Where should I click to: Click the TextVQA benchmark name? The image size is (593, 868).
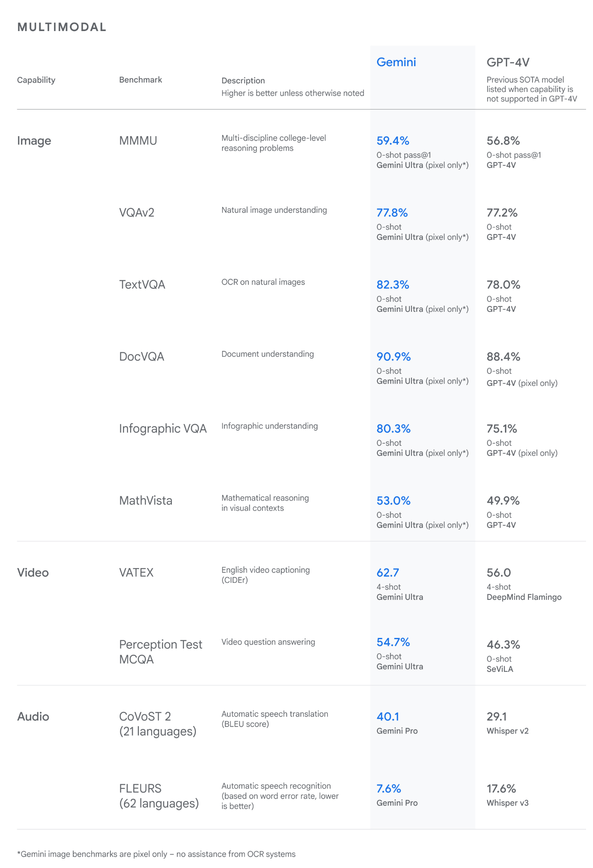click(142, 284)
